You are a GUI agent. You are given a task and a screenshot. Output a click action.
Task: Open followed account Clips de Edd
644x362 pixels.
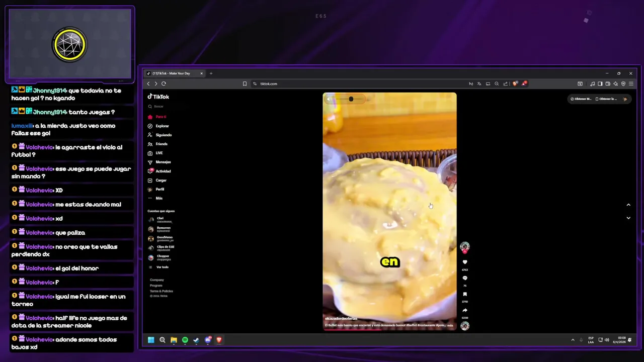coord(162,248)
